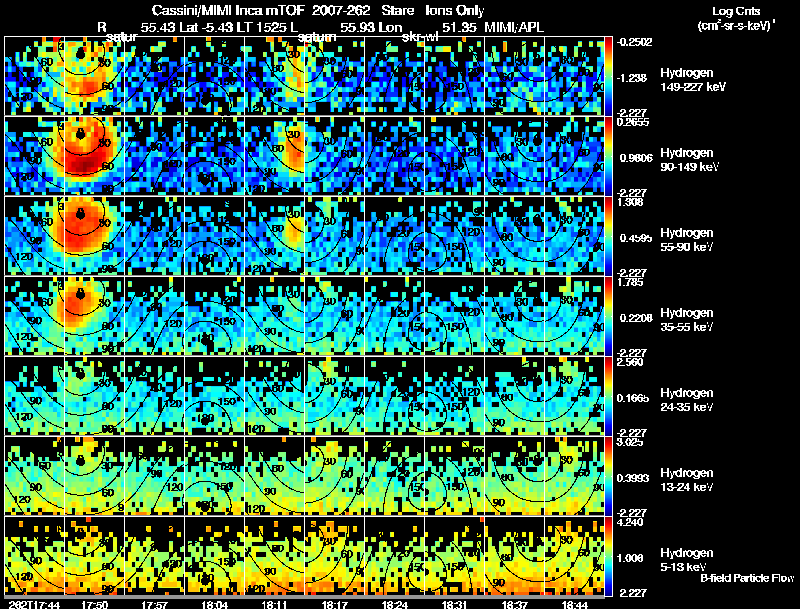The width and height of the screenshot is (800, 609).
Task: Select the 18:44 panel in the 13-24 keV row
Action: point(574,476)
